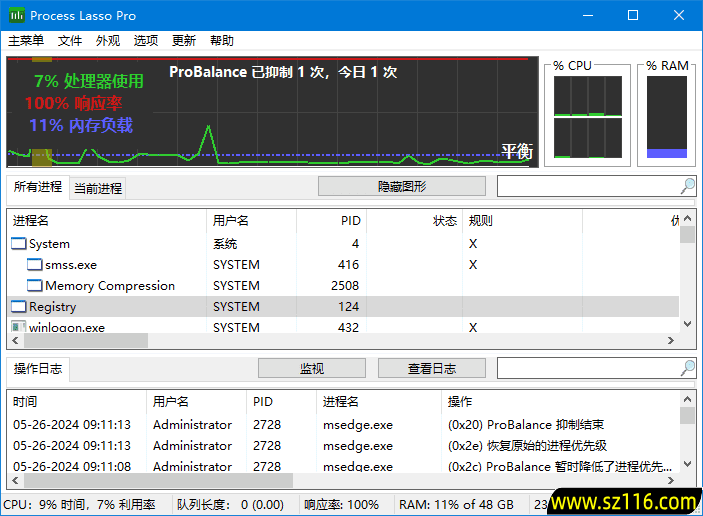Viewport: 703px width, 516px height.
Task: Click status bar 队列长度 entry
Action: [x=230, y=505]
